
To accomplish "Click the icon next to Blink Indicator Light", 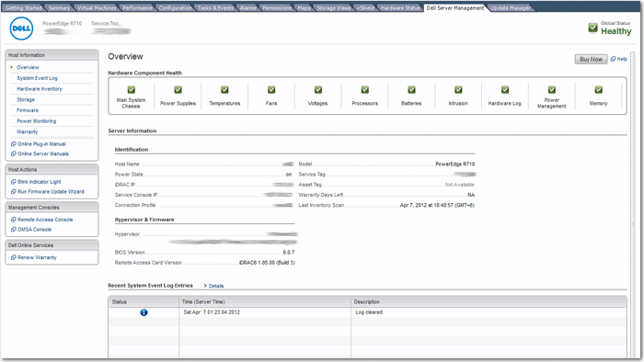I will tap(14, 182).
